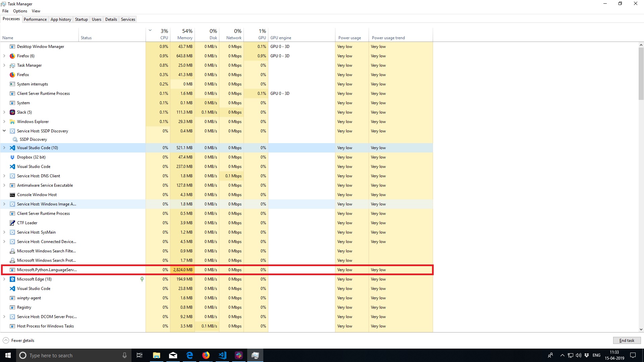Click the green leaf icon beside Microsoft Edge
The image size is (644, 362).
pos(142,279)
